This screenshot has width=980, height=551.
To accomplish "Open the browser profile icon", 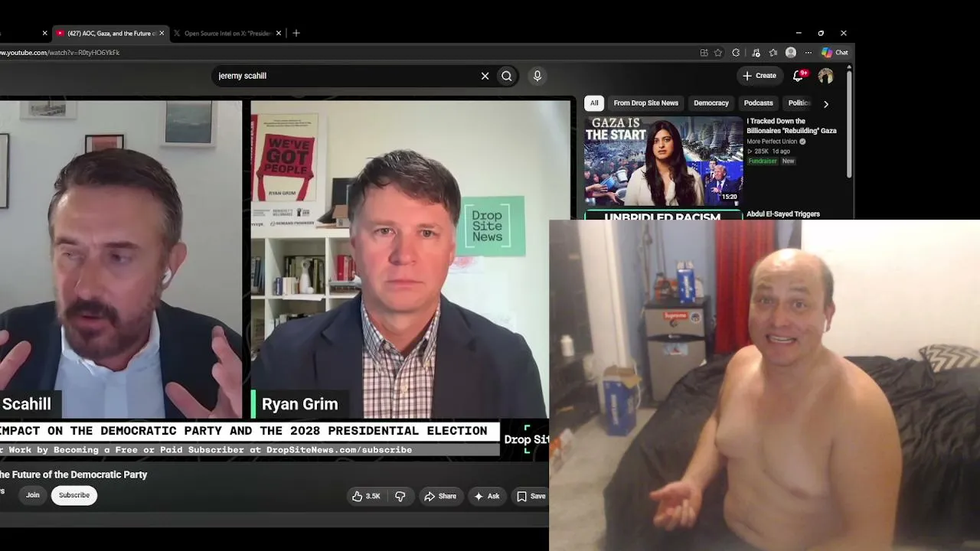I will click(x=791, y=53).
